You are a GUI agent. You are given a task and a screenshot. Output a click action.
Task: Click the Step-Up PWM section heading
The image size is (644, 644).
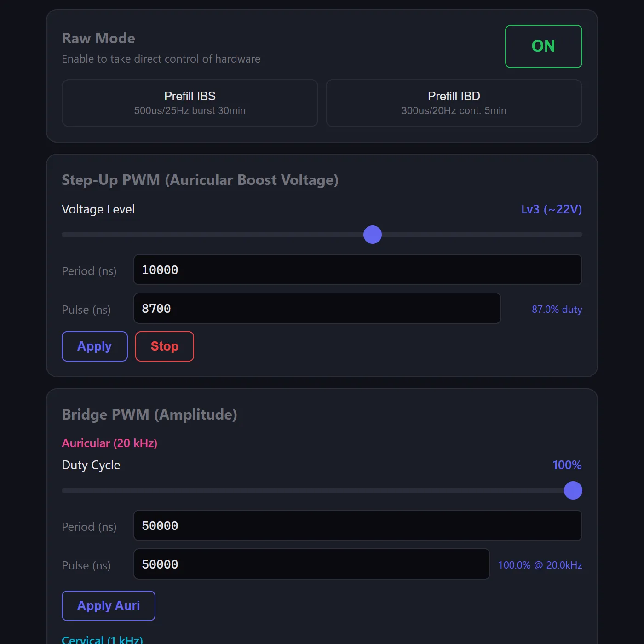pyautogui.click(x=200, y=180)
